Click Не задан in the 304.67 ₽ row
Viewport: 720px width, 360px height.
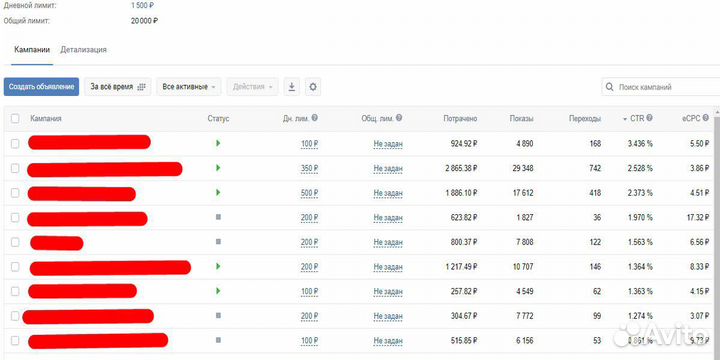pos(388,316)
